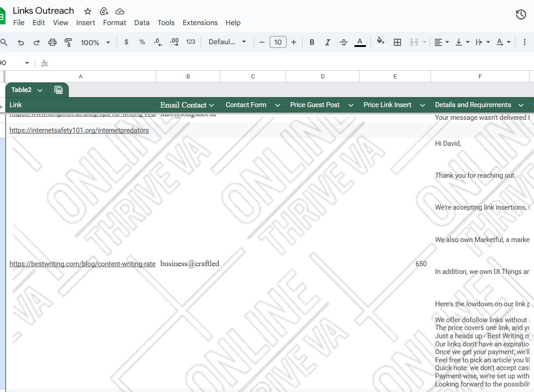Open the zoom level dropdown
Screen dimensions: 534x392
[95, 42]
